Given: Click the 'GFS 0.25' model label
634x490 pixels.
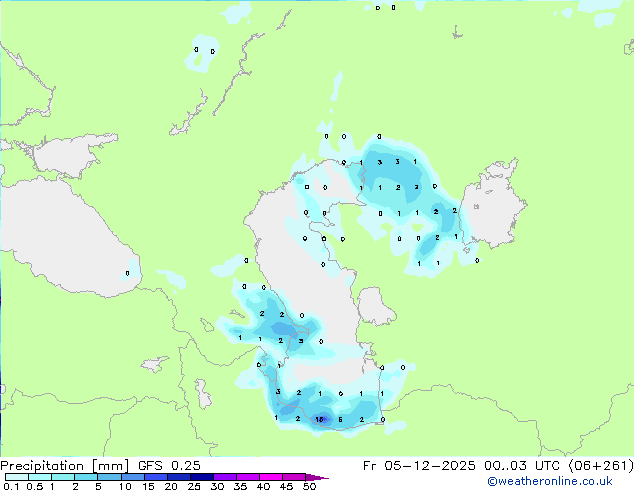Looking at the screenshot, I should coord(169,466).
